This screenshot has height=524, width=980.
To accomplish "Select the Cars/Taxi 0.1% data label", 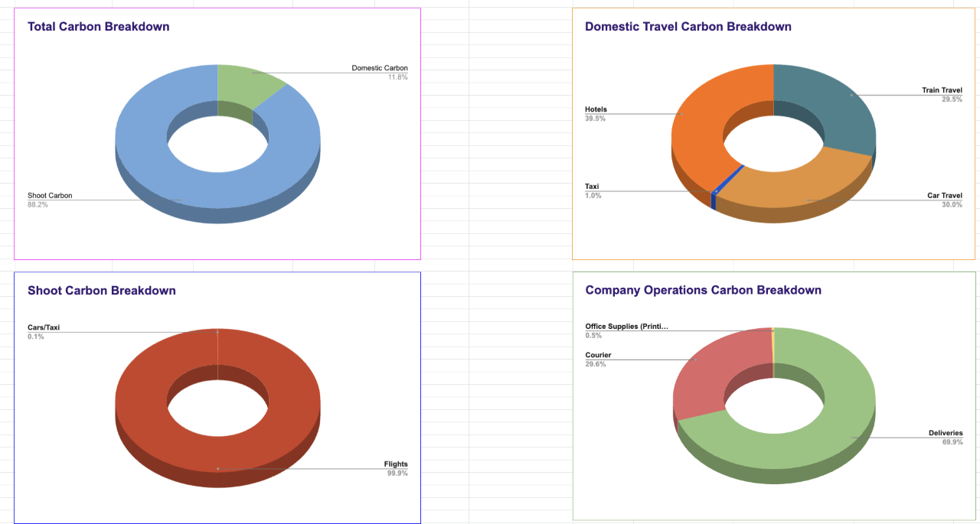I will pos(44,332).
